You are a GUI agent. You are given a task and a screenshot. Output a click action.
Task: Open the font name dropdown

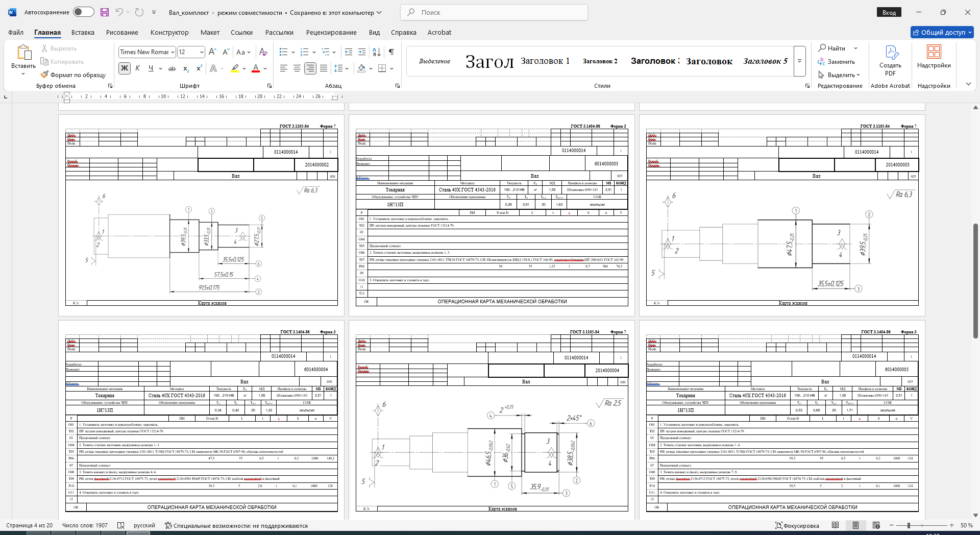tap(173, 52)
